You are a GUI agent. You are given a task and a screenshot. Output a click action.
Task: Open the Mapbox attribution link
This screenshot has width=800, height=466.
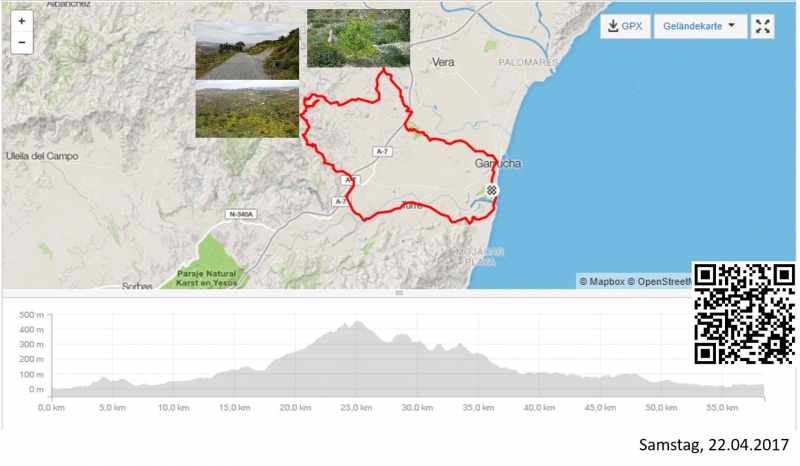603,281
